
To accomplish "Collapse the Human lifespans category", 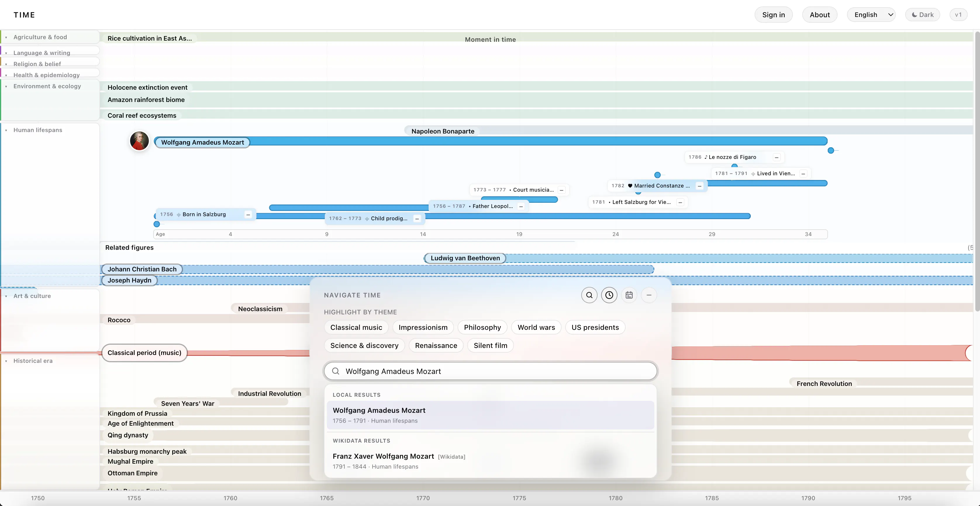I will (x=6, y=130).
